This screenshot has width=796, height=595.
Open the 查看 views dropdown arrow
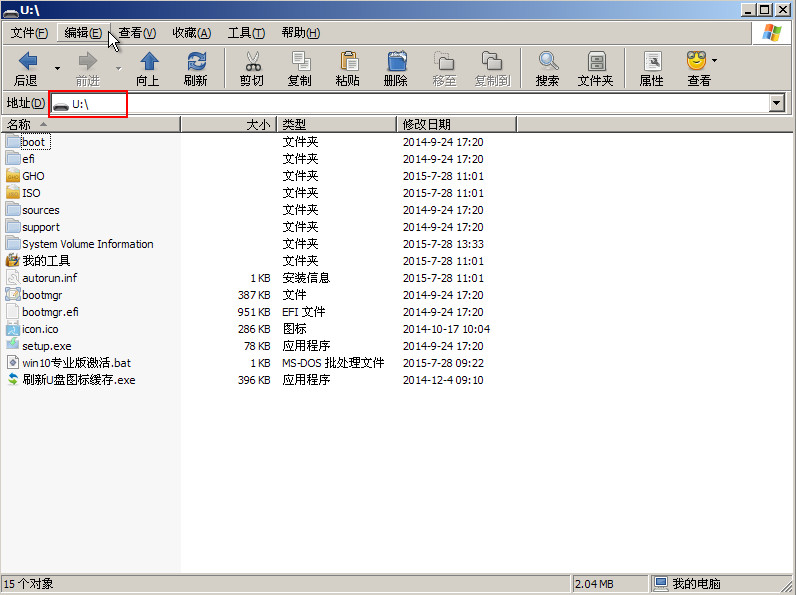pyautogui.click(x=715, y=60)
